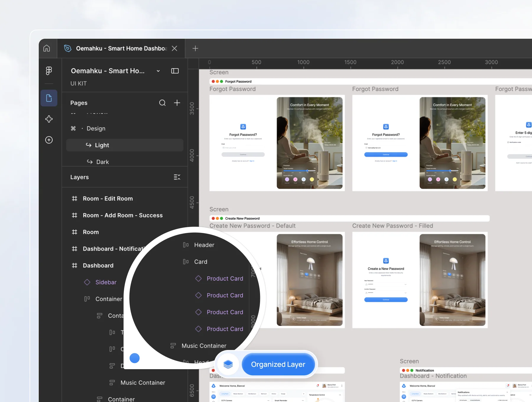Click the Sidebar diamond component icon
The image size is (532, 402).
tap(87, 282)
